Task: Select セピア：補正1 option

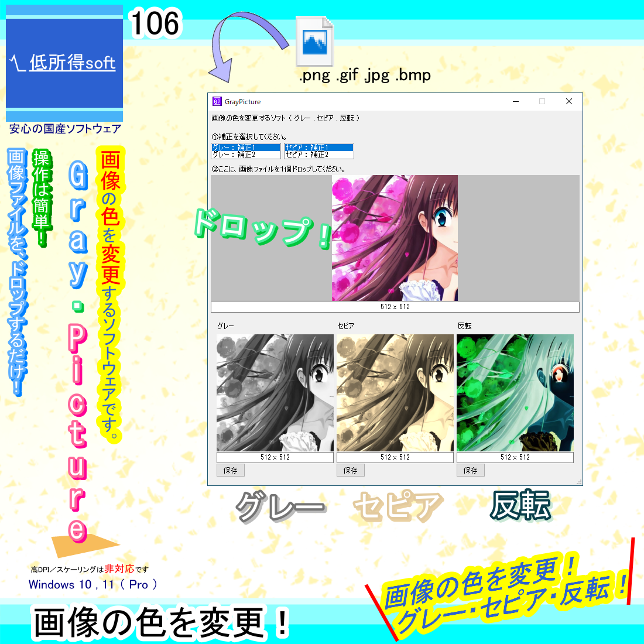Action: [319, 148]
